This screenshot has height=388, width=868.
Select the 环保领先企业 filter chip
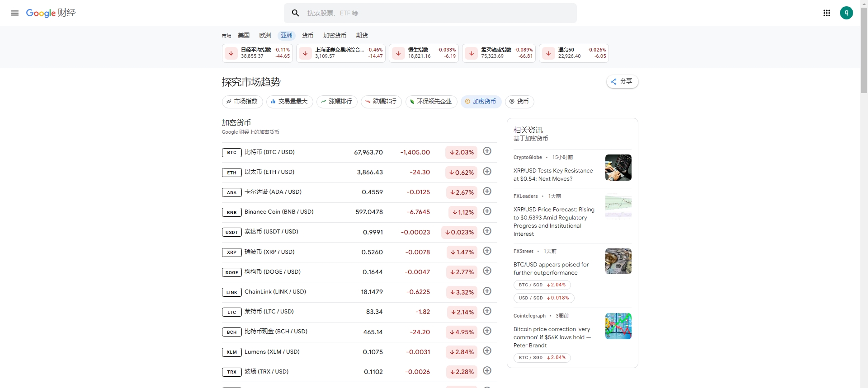point(431,102)
